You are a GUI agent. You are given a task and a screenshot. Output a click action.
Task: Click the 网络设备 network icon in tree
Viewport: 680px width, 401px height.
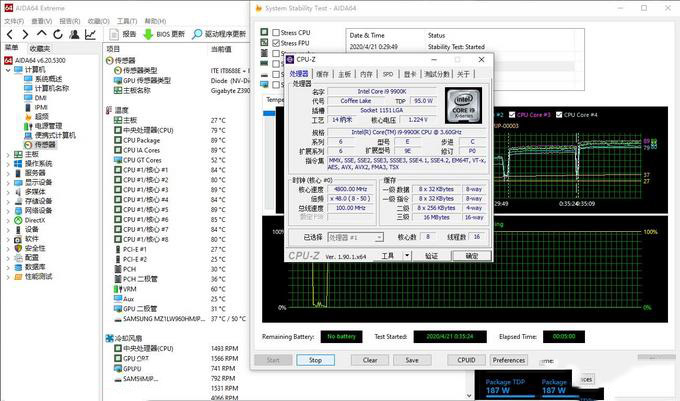[x=18, y=211]
